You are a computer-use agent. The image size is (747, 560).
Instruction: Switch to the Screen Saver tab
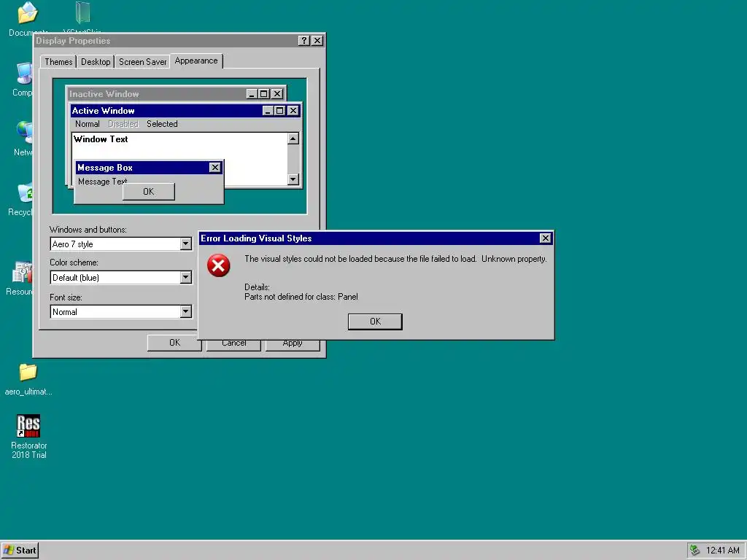[x=142, y=62]
